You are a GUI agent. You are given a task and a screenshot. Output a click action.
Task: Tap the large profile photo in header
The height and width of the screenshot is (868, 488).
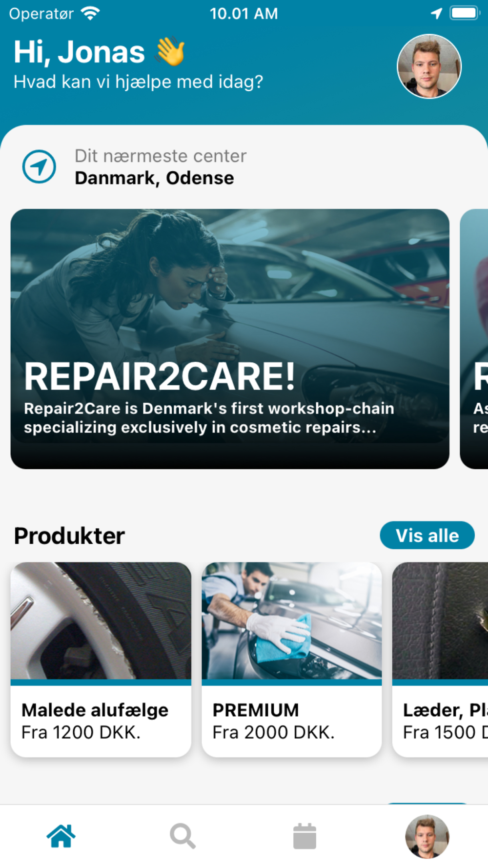[429, 66]
